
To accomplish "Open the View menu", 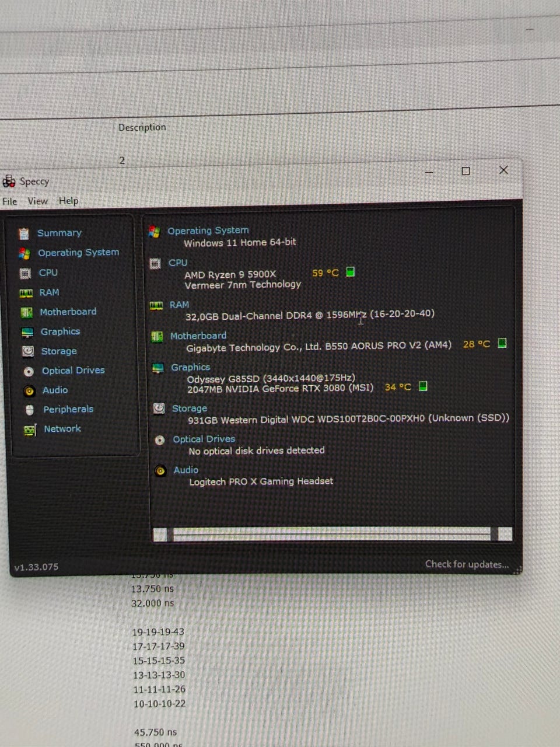I will (x=37, y=201).
